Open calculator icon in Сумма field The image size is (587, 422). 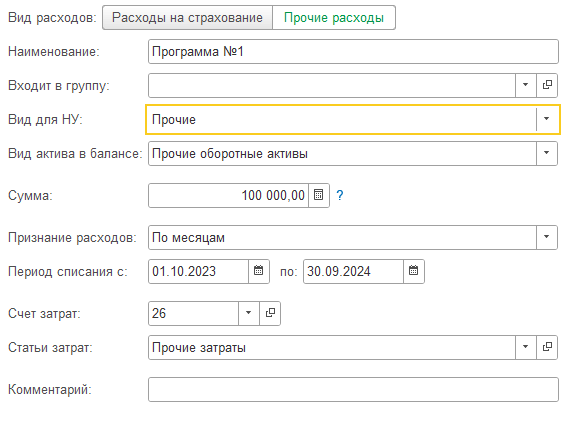click(319, 195)
